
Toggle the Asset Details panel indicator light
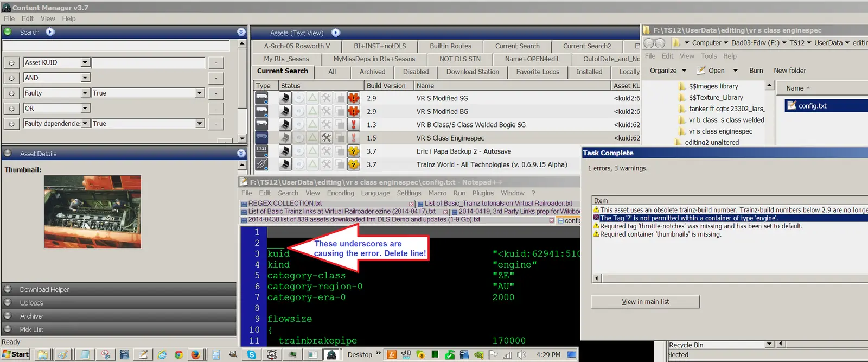click(8, 154)
